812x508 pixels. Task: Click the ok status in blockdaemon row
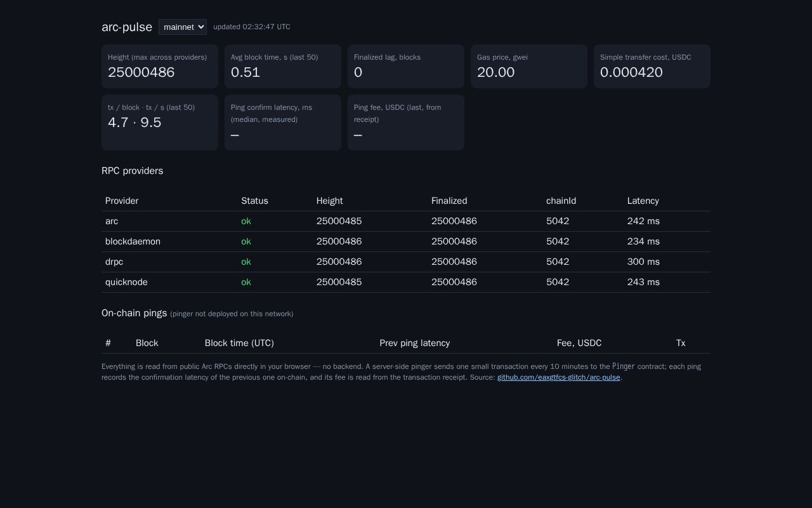click(246, 241)
